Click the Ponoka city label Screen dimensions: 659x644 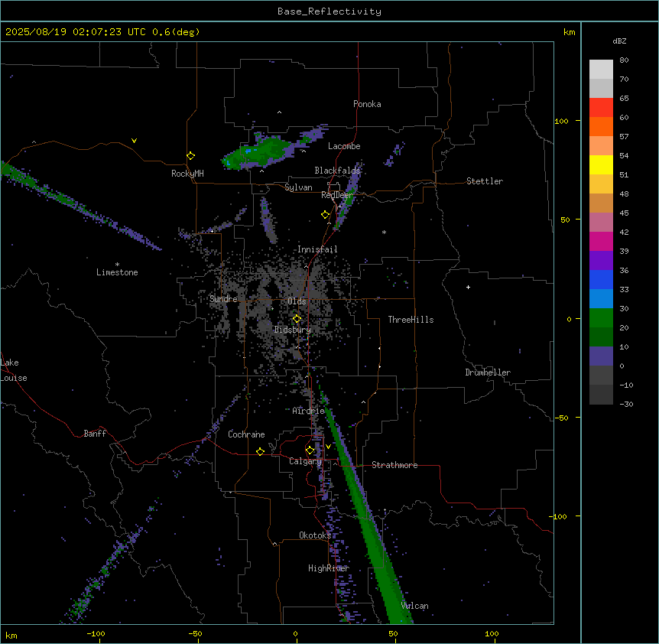coord(367,104)
